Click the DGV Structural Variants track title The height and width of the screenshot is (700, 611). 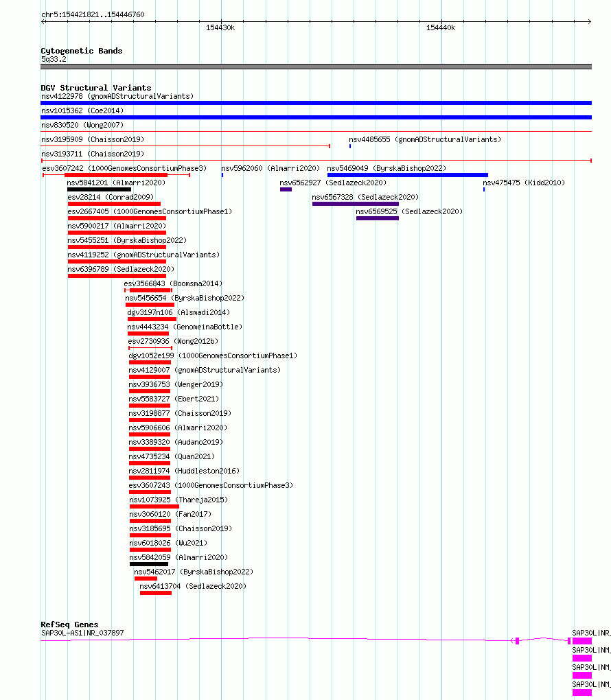tap(96, 88)
